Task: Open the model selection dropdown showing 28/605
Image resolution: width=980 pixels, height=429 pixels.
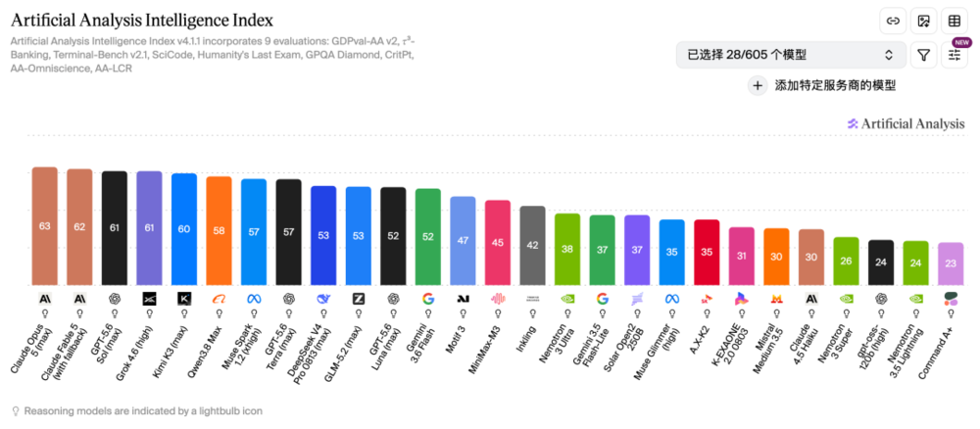Action: coord(791,55)
